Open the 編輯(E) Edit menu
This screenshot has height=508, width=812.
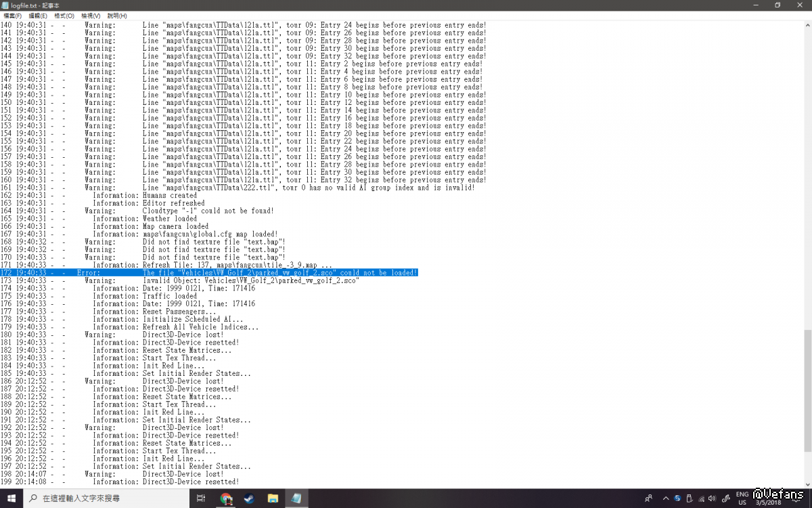tap(38, 16)
